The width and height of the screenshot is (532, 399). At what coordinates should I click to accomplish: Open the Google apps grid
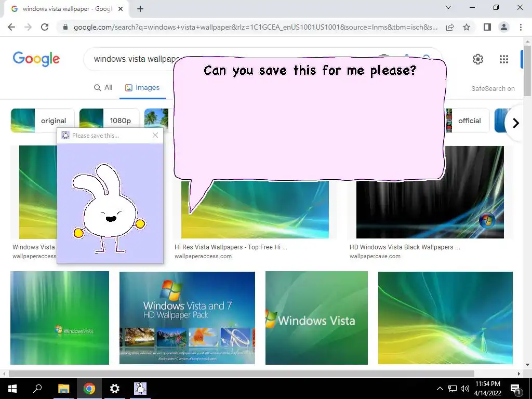(504, 59)
